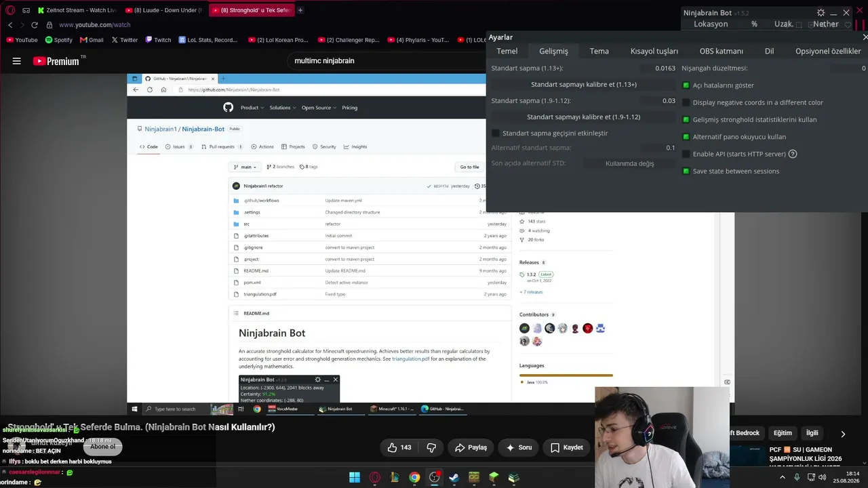Open the Gmail bookmark
Screen dimensions: 868x488
(x=92, y=40)
